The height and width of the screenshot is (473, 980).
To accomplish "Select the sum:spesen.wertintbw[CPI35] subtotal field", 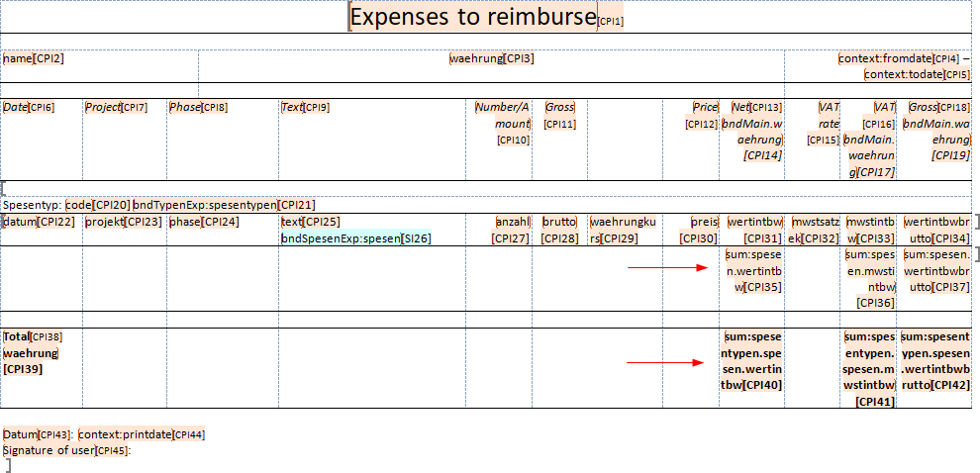I will point(754,271).
